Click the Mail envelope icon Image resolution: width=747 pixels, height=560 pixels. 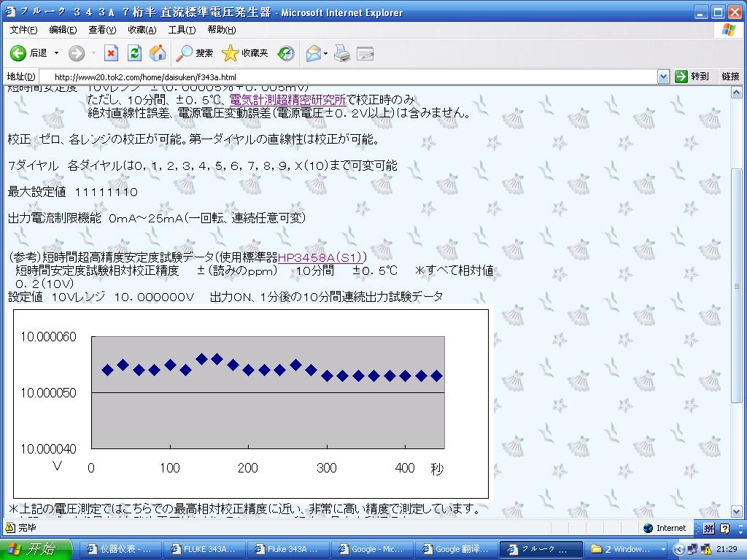pos(314,53)
